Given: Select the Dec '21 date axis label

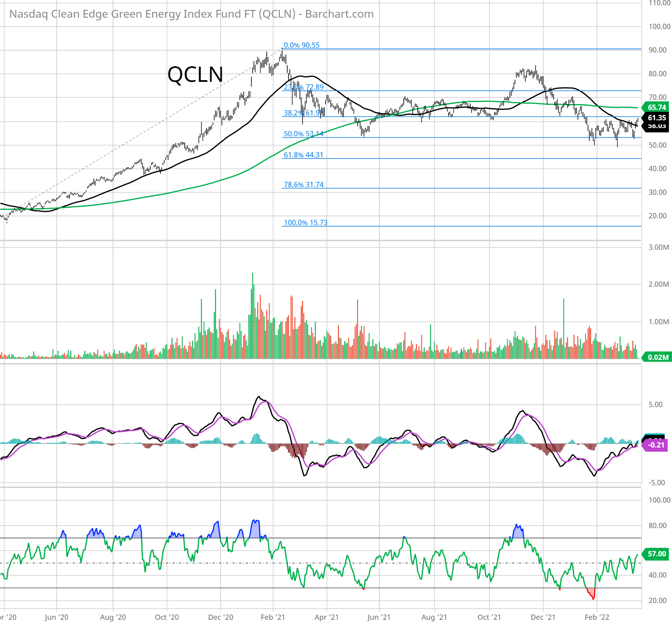Looking at the screenshot, I should tap(543, 617).
